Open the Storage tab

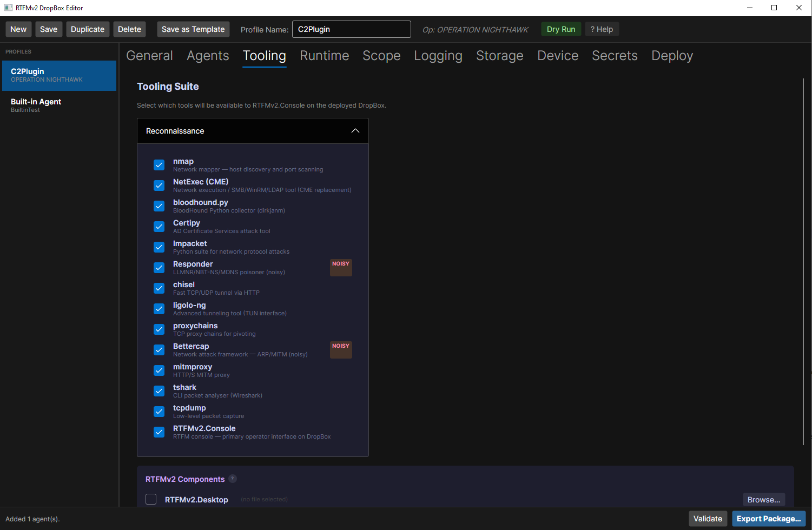click(500, 56)
